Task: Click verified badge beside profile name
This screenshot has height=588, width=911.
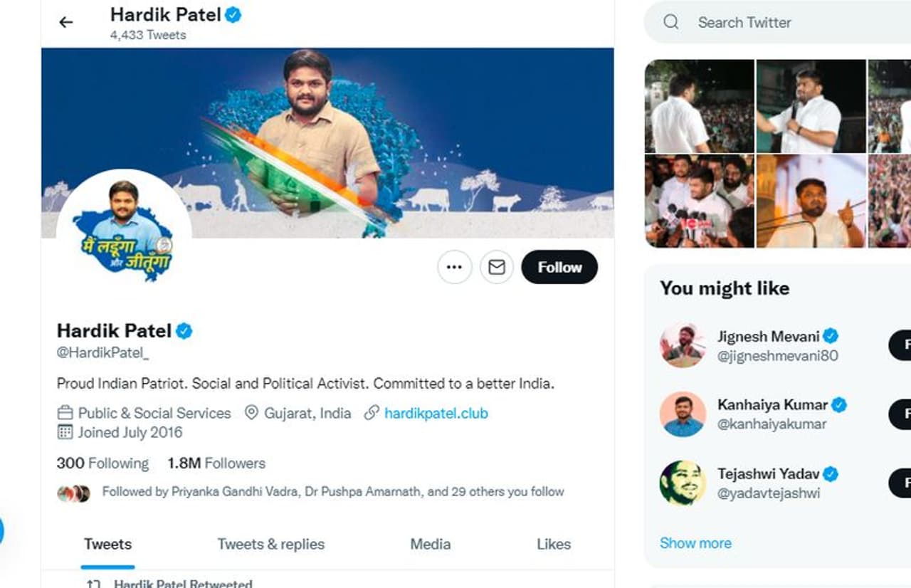Action: point(184,331)
